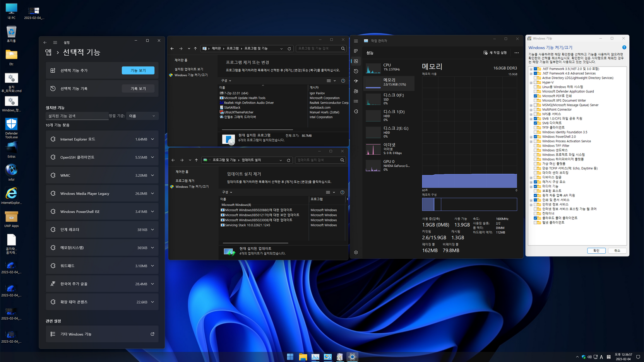Viewport: 644px width, 362px height.
Task: Click help icon in 업데이트 설치 toolbar
Action: pyautogui.click(x=342, y=192)
